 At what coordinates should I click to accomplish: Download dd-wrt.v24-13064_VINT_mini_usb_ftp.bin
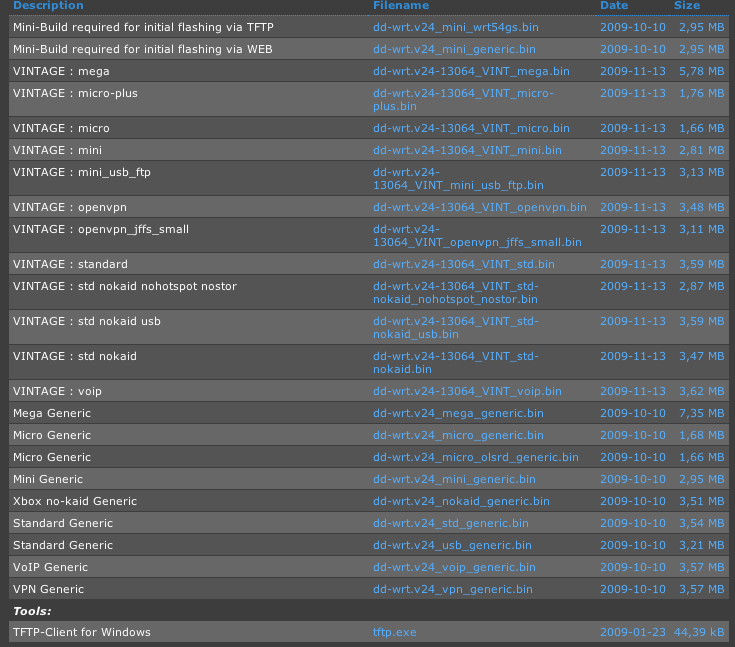(458, 179)
